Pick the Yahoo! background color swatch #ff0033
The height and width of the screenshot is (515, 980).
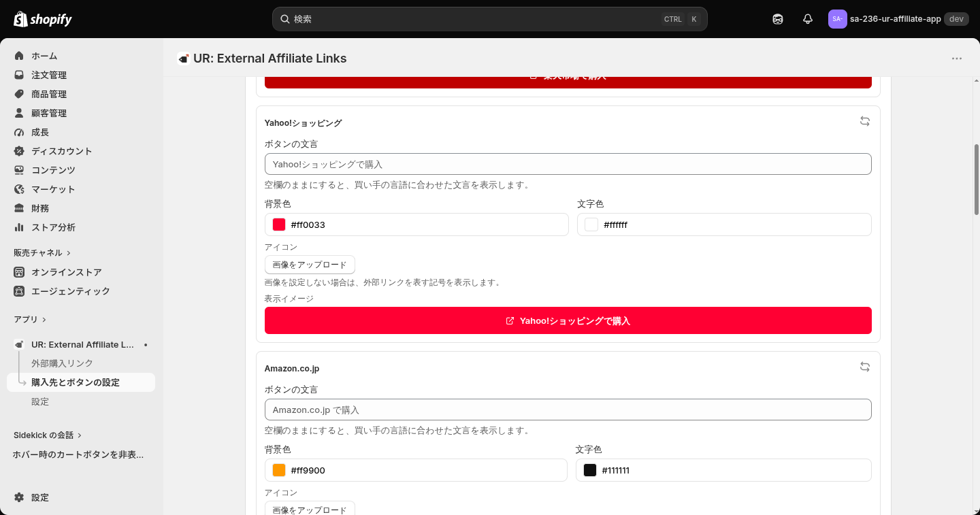(x=279, y=225)
